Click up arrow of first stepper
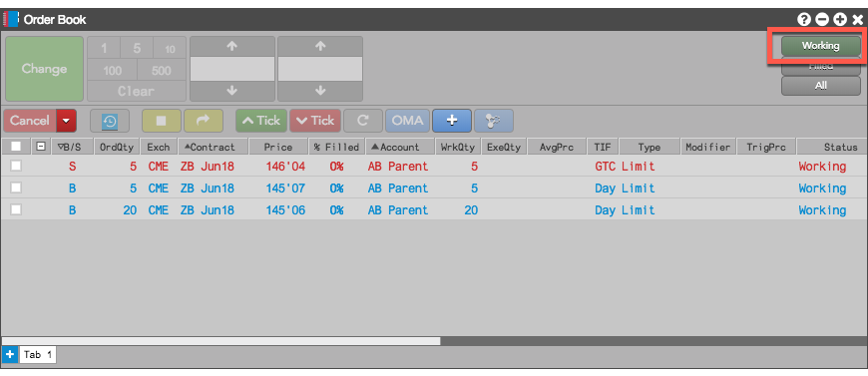 (x=231, y=47)
